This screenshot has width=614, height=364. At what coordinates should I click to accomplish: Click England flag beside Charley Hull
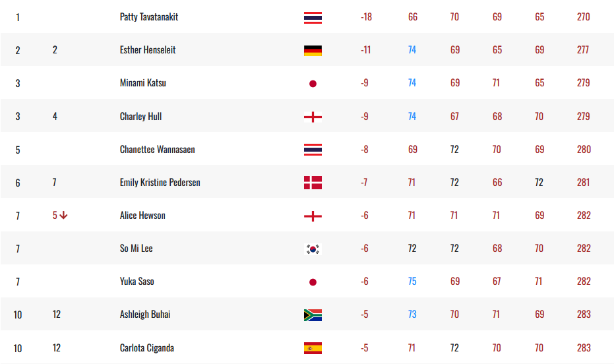[x=313, y=117]
